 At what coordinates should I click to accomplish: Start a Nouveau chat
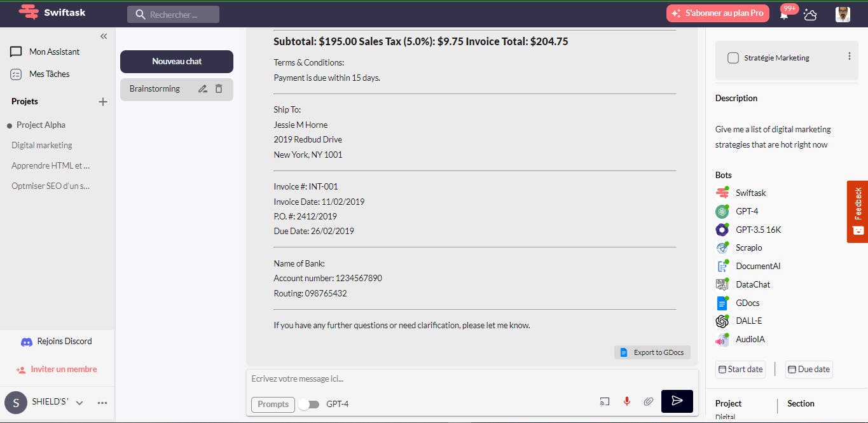177,62
